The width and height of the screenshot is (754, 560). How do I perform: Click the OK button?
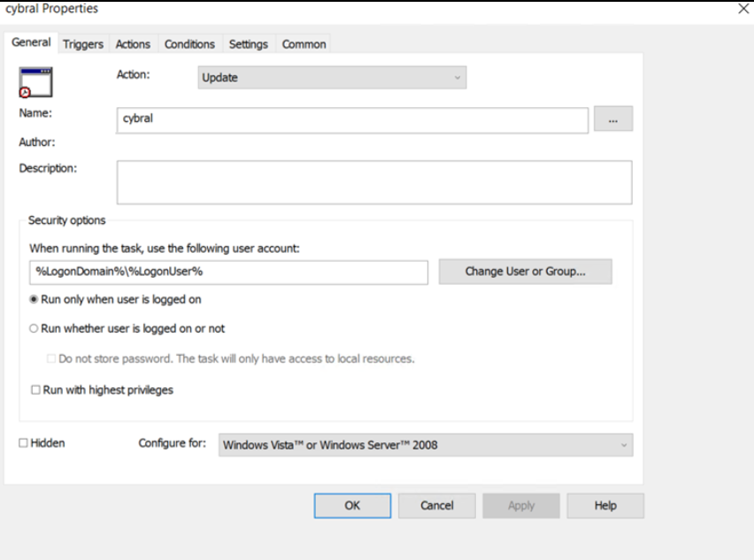(352, 505)
